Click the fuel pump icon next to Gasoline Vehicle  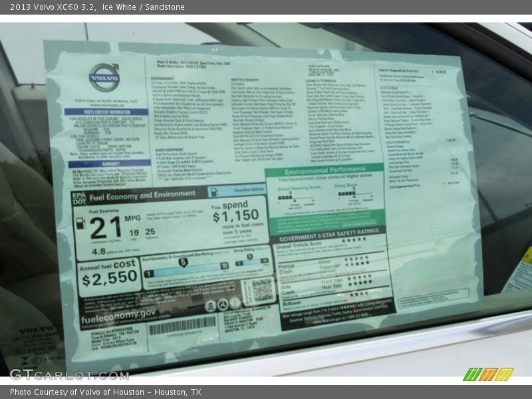[x=213, y=192]
